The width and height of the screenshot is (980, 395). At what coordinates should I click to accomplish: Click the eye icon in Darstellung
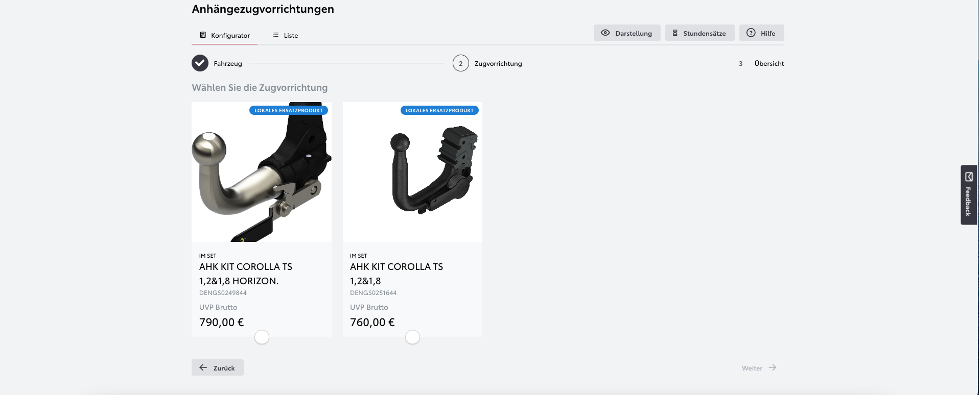click(x=605, y=33)
